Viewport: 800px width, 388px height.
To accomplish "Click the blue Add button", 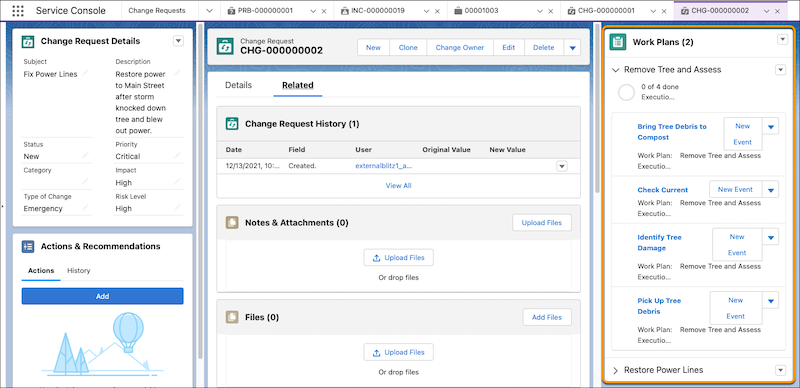I will [103, 296].
